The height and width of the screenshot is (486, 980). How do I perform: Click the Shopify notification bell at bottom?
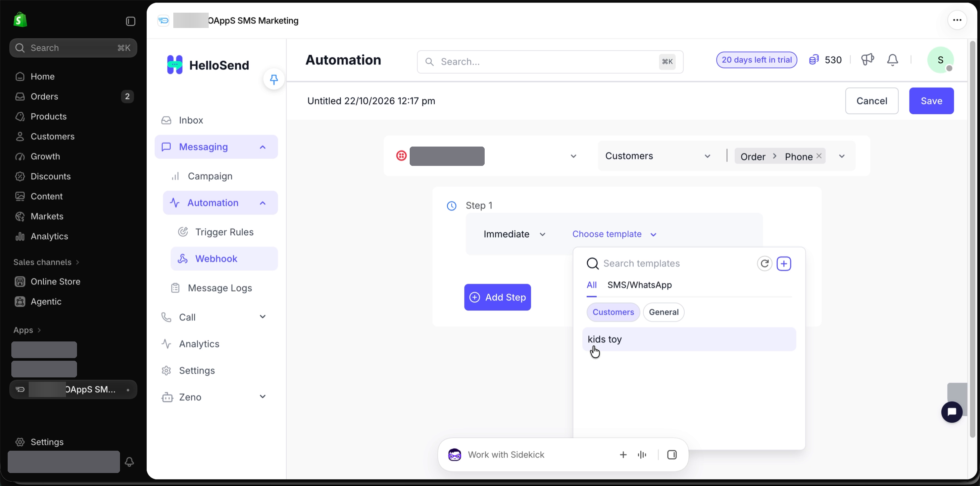(x=129, y=462)
